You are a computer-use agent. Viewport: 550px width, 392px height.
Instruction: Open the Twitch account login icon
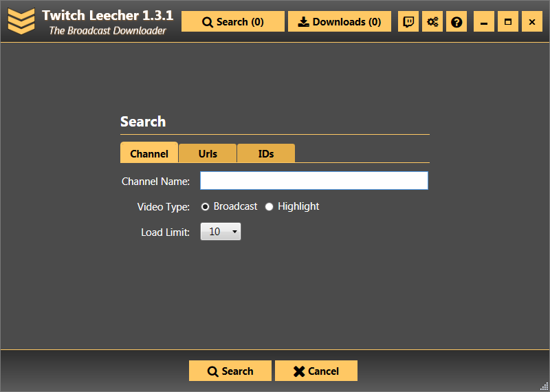click(408, 22)
